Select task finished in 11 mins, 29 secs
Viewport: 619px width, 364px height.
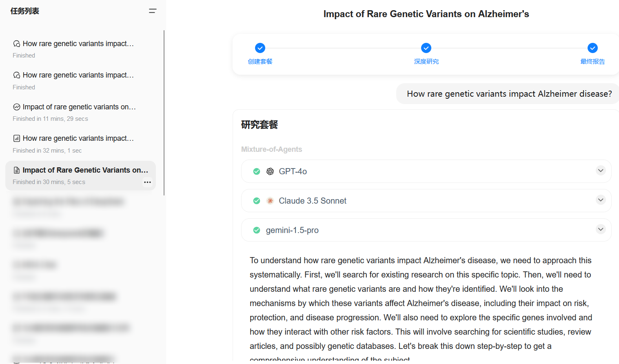tap(80, 112)
